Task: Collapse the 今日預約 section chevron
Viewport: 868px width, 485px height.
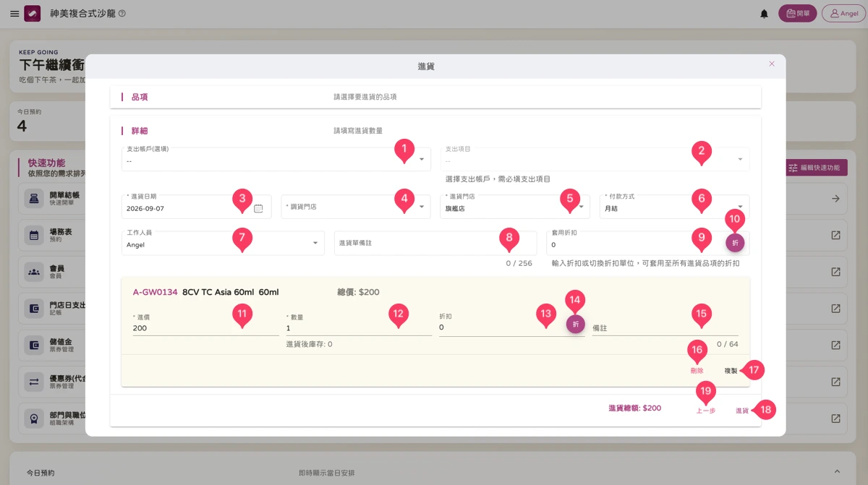Action: point(835,473)
